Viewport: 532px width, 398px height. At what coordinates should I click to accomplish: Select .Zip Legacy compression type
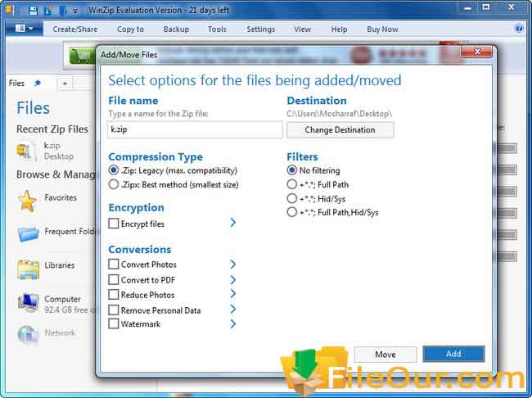[x=114, y=170]
